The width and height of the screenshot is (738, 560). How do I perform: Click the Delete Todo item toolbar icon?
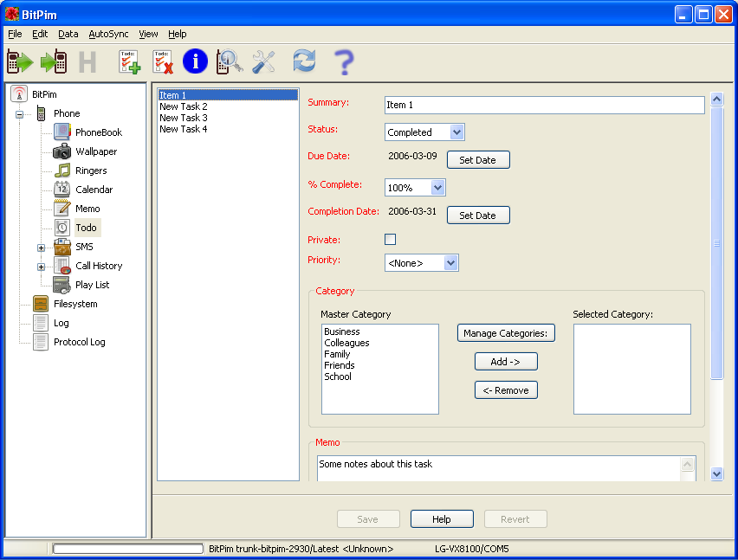(163, 61)
